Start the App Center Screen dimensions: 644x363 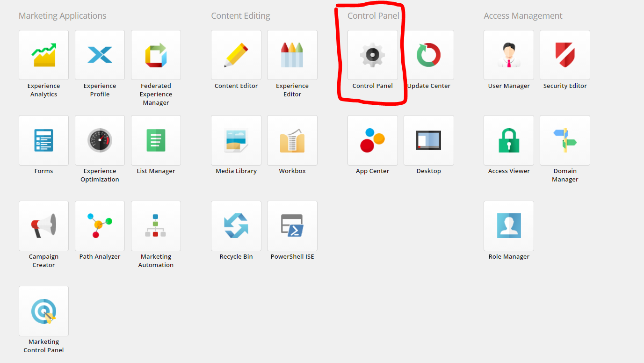(372, 140)
